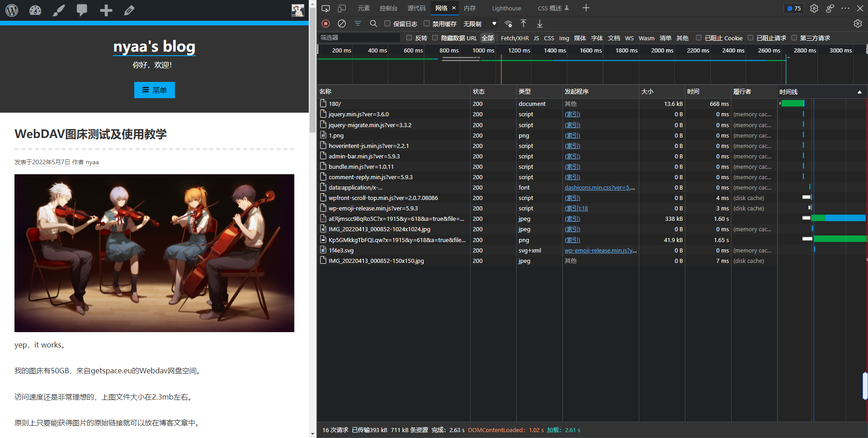
Task: Switch to the CSS 概述 tab
Action: point(553,8)
